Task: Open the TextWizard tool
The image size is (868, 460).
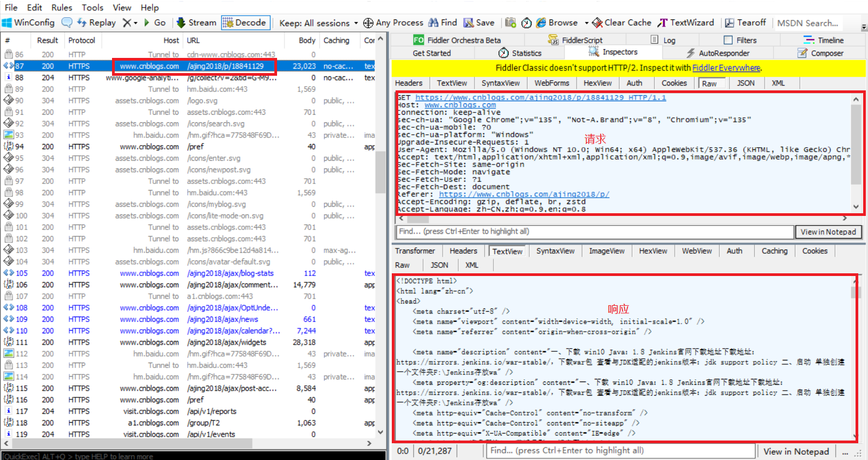Action: [686, 23]
